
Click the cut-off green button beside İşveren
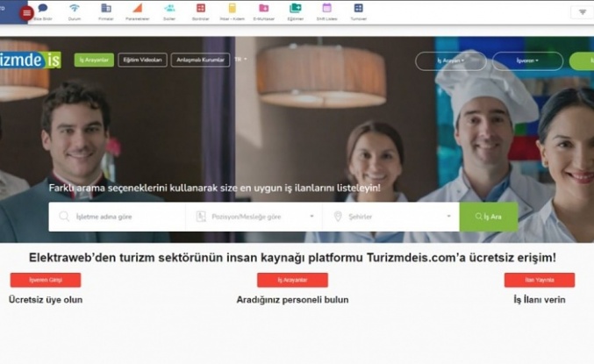582,61
